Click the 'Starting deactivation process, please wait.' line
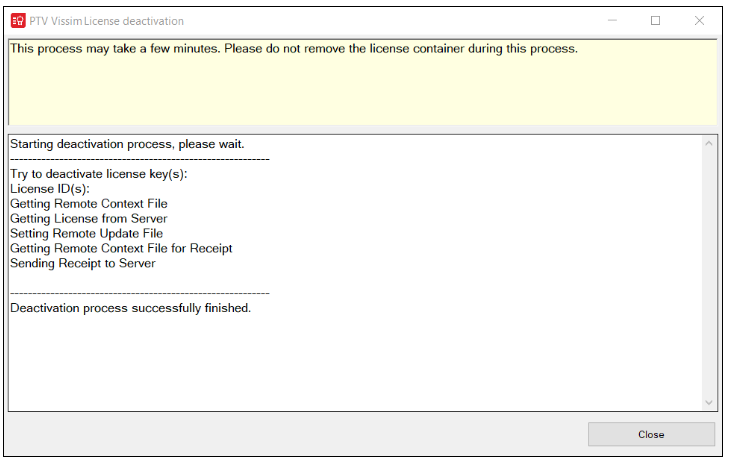Screen dimensions: 730x464 coord(127,144)
